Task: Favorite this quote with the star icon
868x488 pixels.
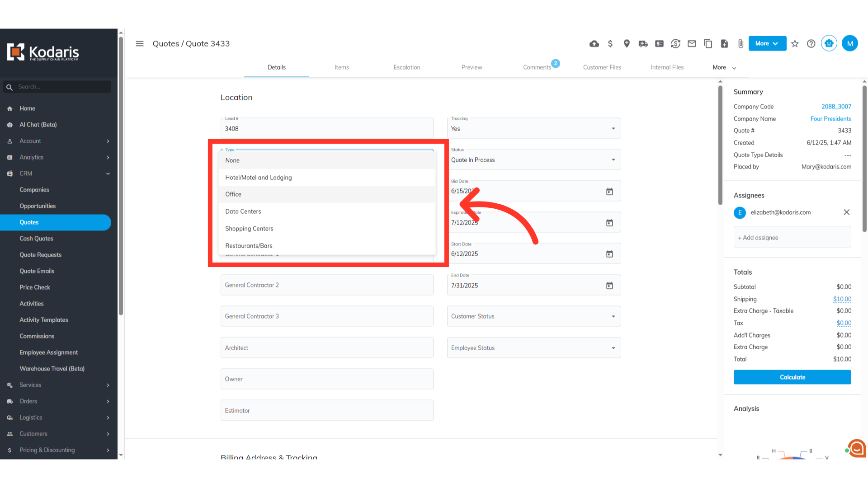Action: (795, 44)
